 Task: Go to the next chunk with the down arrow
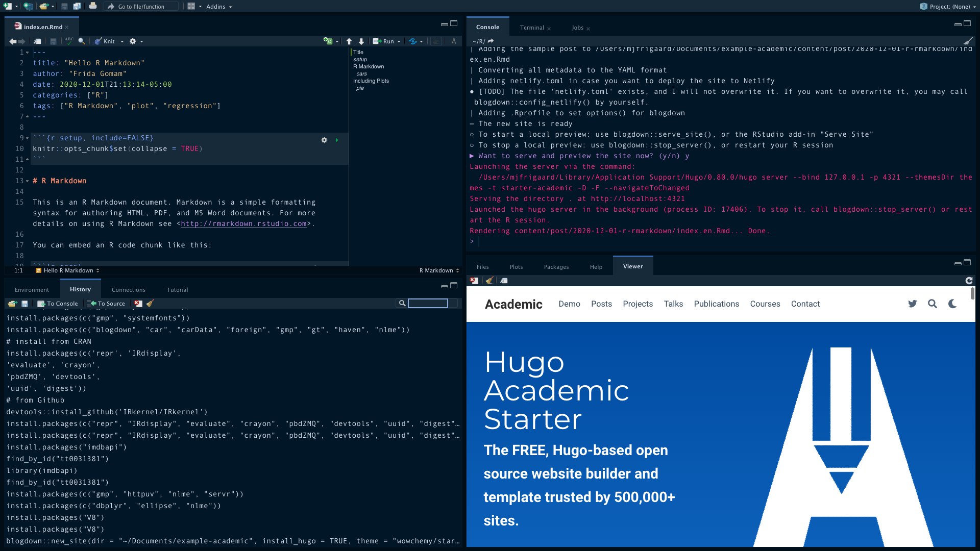pos(361,41)
